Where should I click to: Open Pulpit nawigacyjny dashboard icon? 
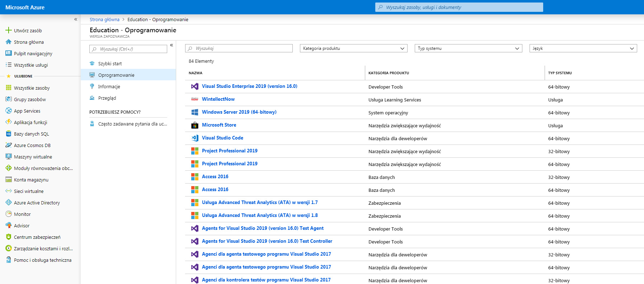(x=9, y=53)
